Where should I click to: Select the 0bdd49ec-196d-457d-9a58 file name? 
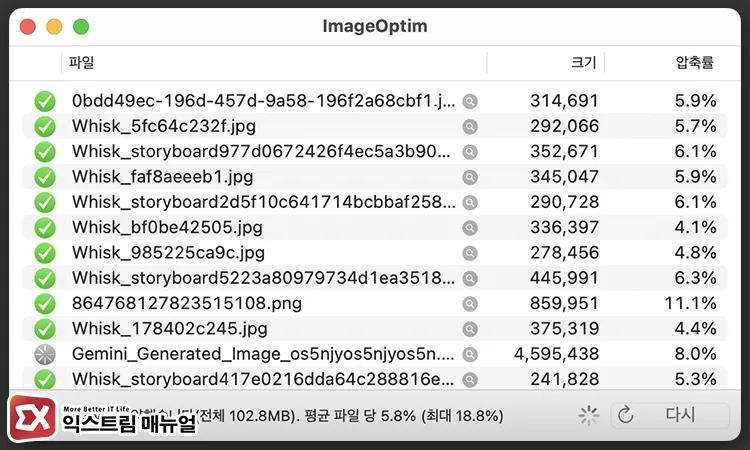click(263, 101)
